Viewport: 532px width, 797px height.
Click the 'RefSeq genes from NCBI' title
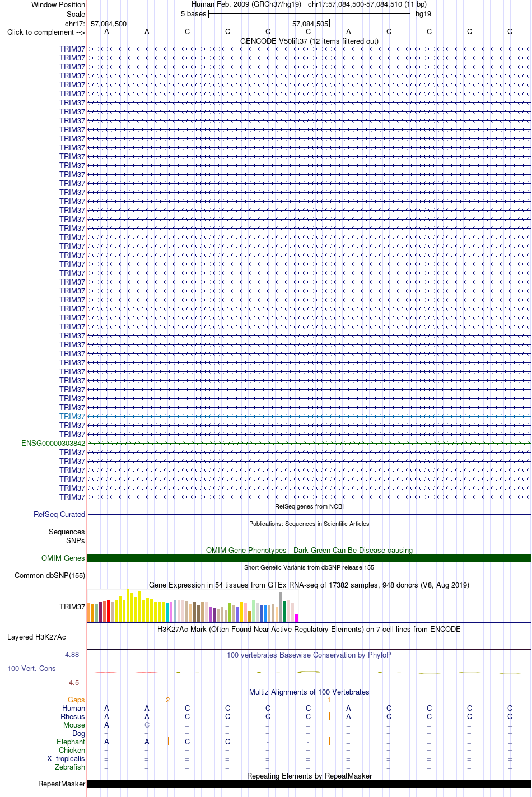(x=309, y=506)
